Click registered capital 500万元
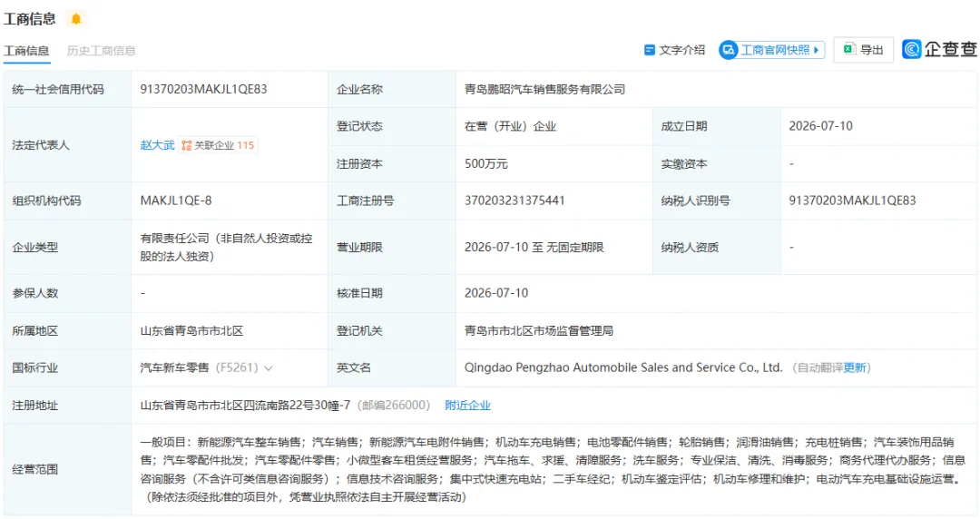 pos(485,164)
